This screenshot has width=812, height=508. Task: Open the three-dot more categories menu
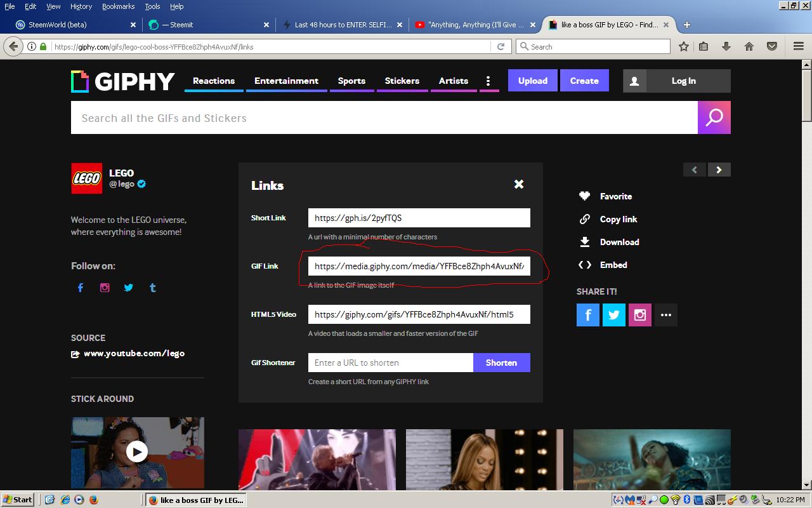488,81
